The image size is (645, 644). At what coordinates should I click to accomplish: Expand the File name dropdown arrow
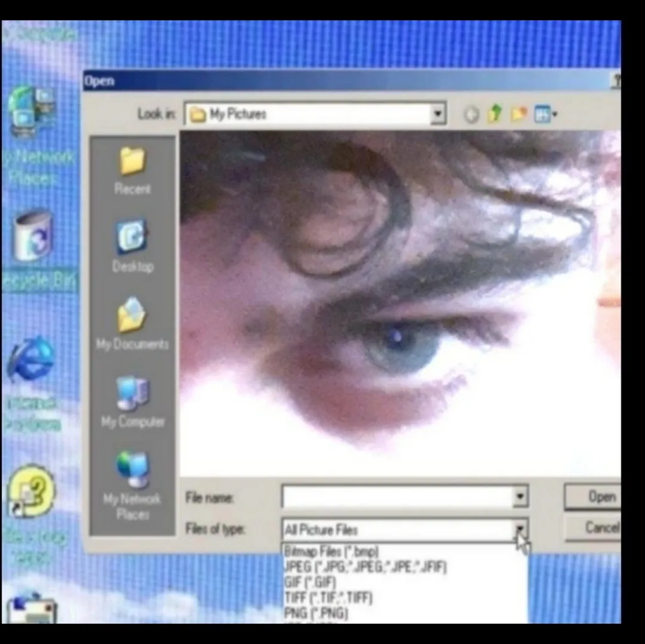coord(520,496)
